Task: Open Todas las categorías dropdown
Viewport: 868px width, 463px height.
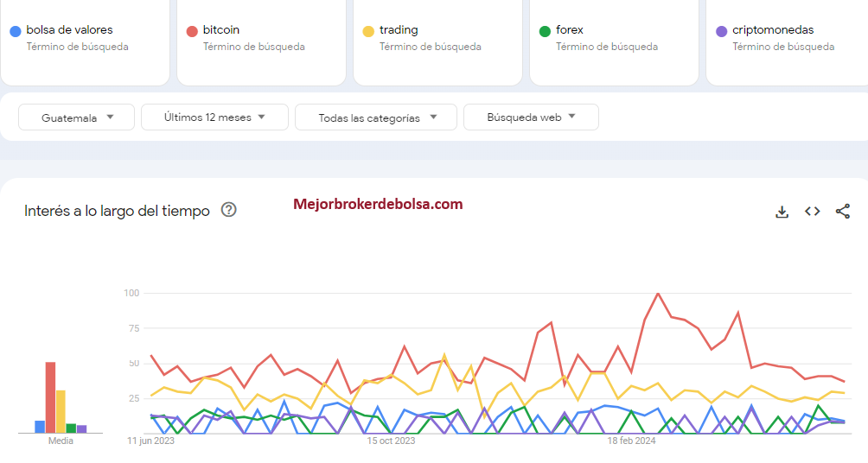Action: coord(376,117)
